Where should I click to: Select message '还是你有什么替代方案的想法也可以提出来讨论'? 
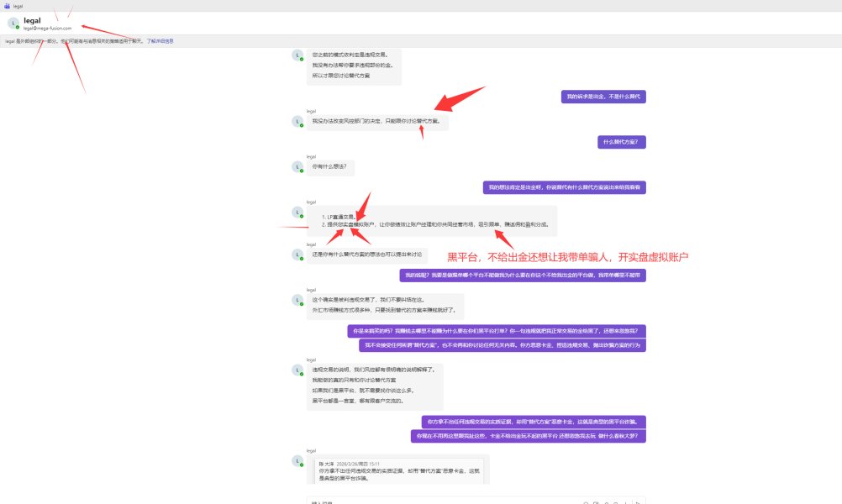[366, 255]
